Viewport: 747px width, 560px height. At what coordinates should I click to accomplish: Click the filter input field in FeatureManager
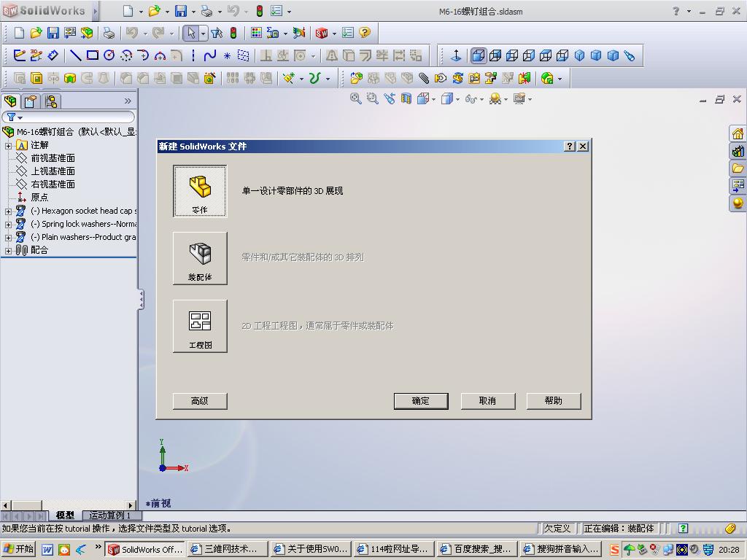point(69,117)
